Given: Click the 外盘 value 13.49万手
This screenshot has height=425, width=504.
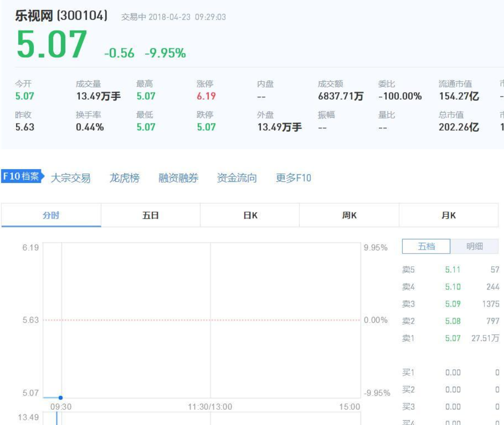Looking at the screenshot, I should 280,127.
